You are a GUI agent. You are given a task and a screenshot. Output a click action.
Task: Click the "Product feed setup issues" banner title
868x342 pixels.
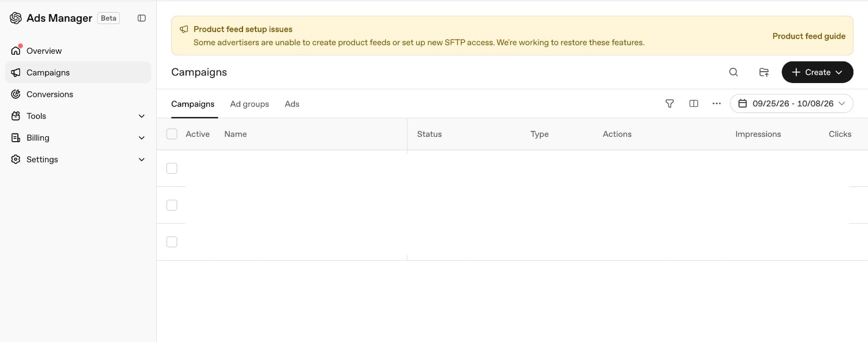click(x=243, y=29)
